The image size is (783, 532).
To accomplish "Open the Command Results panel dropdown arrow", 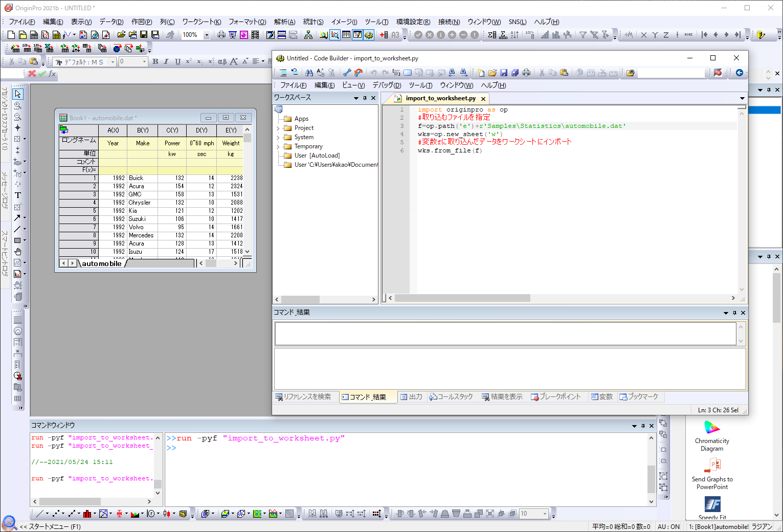I will click(726, 313).
